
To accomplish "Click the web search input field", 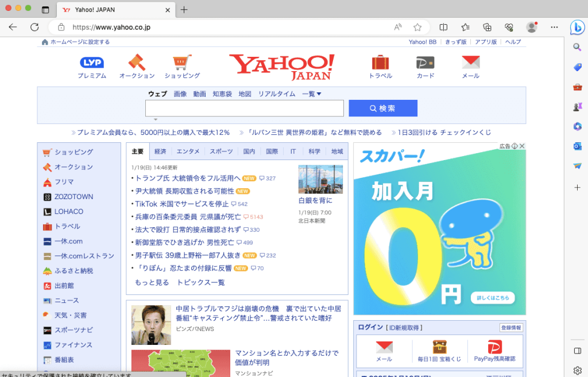I will coord(245,108).
